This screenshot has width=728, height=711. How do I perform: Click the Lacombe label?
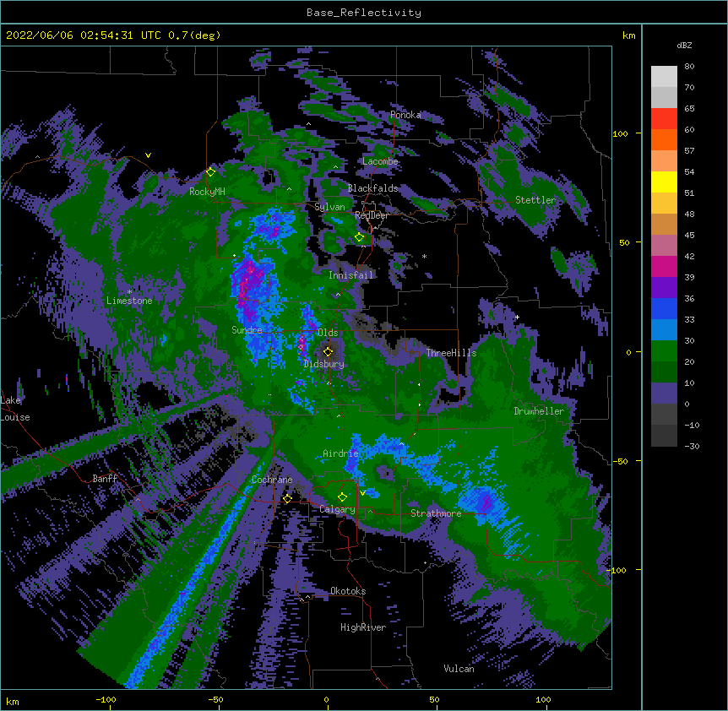[x=380, y=161]
